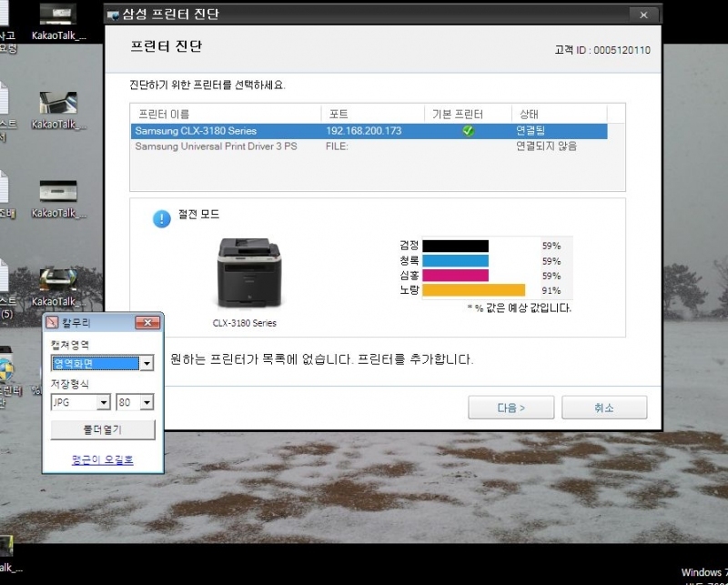Select the topmost KakaoTalk desktop file icon
728x585 pixels.
[x=58, y=15]
